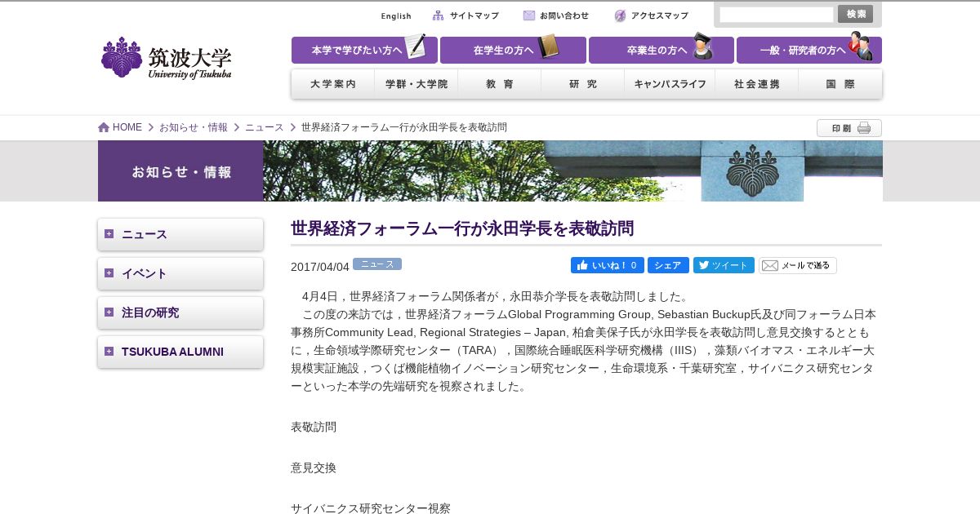This screenshot has width=980, height=514.
Task: Click the HOME house icon in breadcrumb
Action: [x=104, y=127]
